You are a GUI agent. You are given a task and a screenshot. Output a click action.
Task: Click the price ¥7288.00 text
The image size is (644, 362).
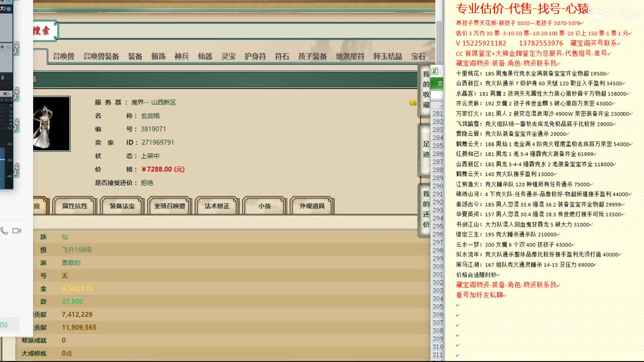pos(163,169)
